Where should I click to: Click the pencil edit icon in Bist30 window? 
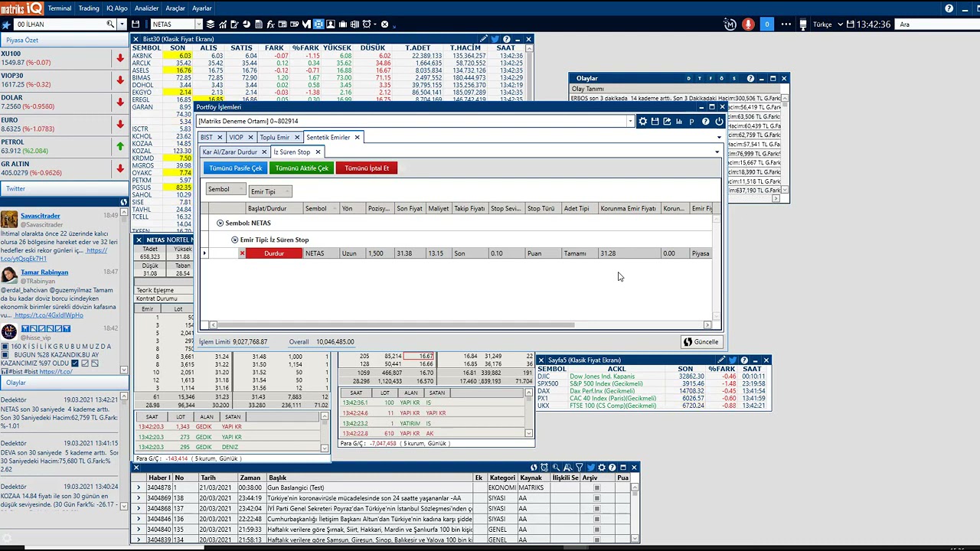(484, 39)
